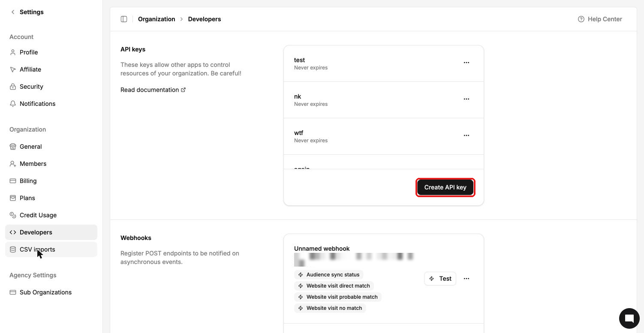Open the Members page
Image resolution: width=644 pixels, height=333 pixels.
(51, 164)
